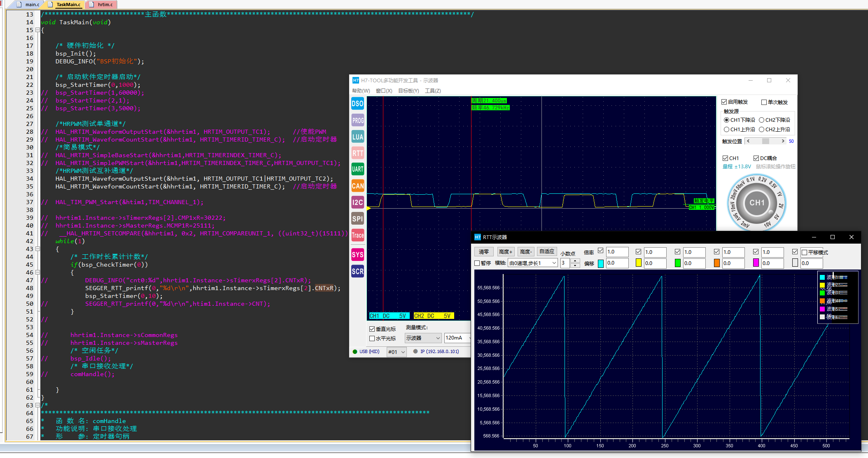Screen dimensions: 868x458
Task: Open the Trace module
Action: coord(357,235)
